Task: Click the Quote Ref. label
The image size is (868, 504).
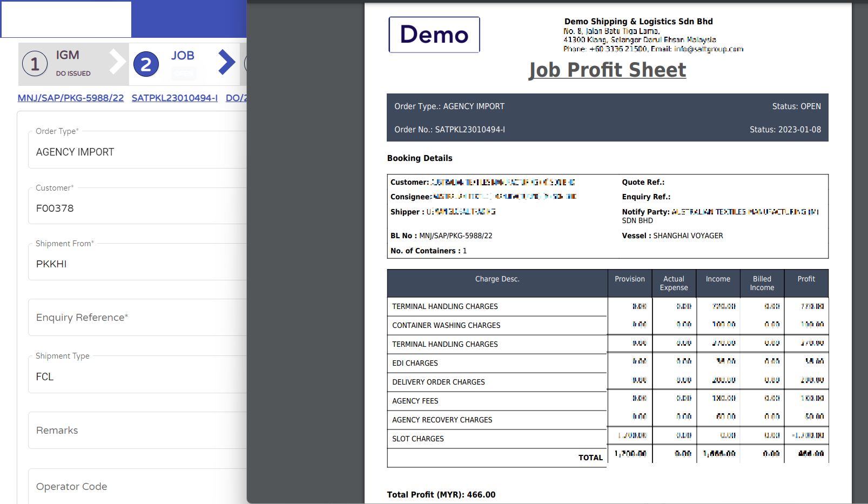Action: click(643, 182)
